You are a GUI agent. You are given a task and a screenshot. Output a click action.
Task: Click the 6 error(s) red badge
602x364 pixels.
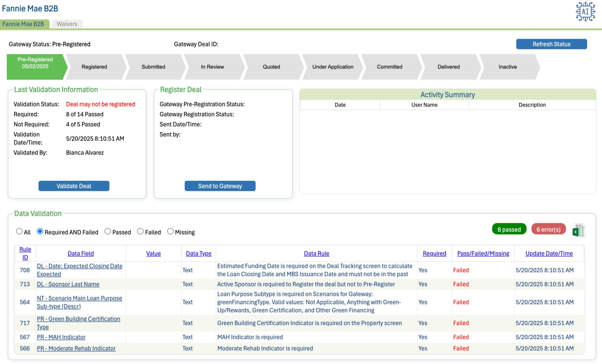(x=548, y=229)
